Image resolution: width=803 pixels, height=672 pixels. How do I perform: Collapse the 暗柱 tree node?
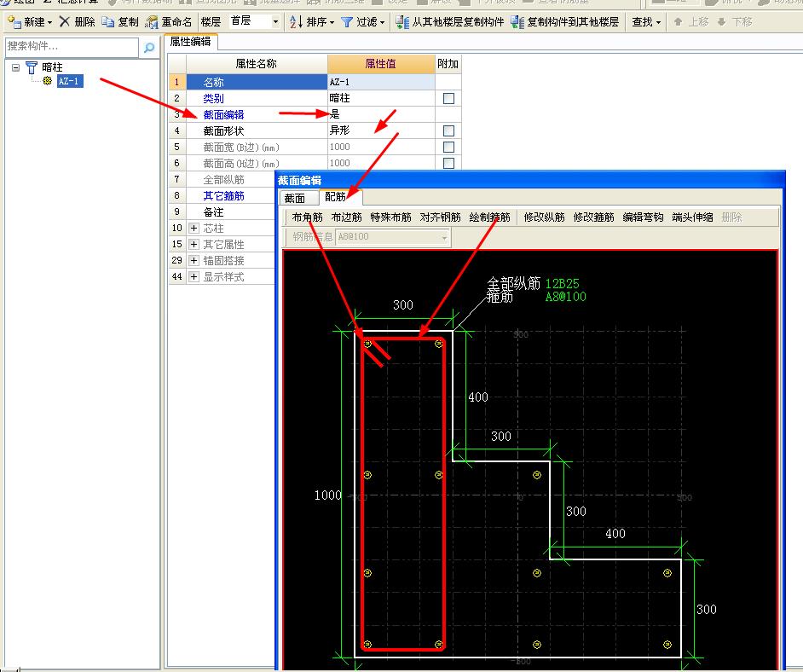click(x=16, y=67)
